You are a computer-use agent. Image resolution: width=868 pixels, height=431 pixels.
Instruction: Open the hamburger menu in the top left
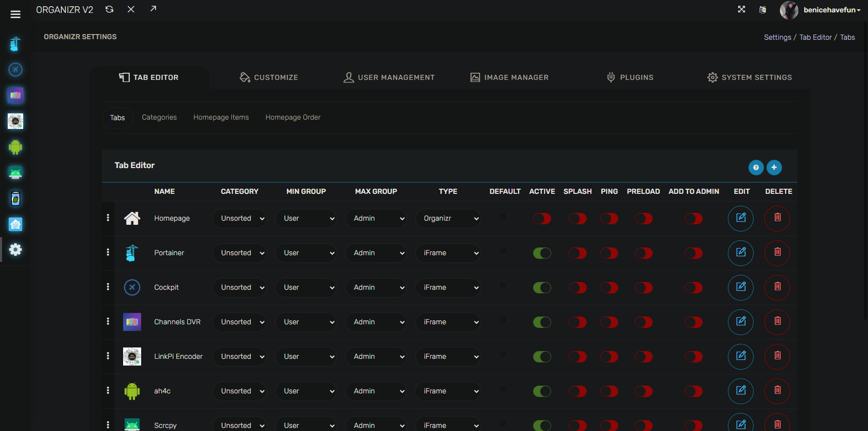point(15,14)
